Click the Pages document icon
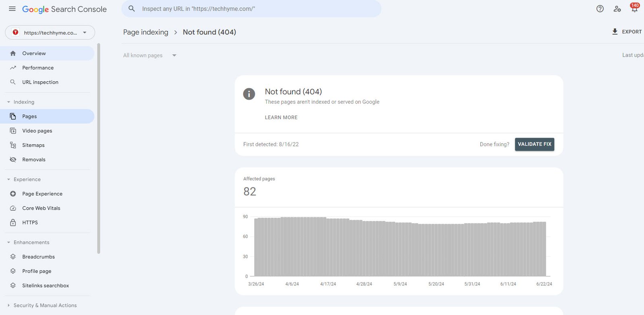This screenshot has width=644, height=315. point(13,116)
